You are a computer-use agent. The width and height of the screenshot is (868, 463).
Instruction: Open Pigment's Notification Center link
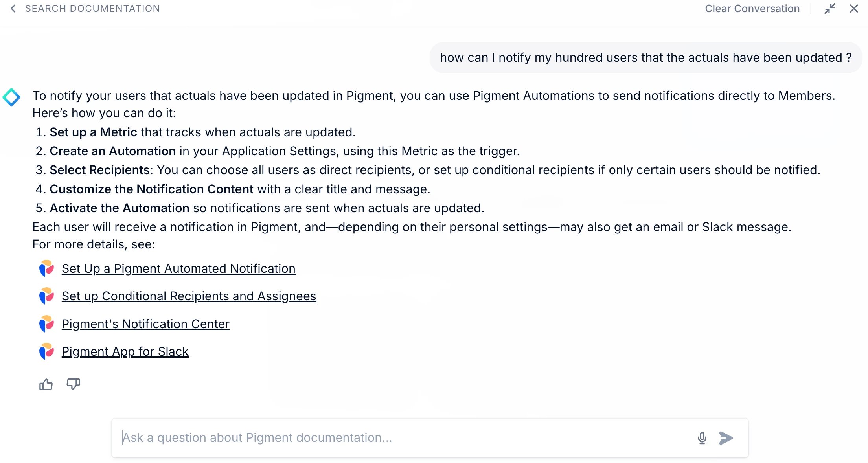(145, 324)
